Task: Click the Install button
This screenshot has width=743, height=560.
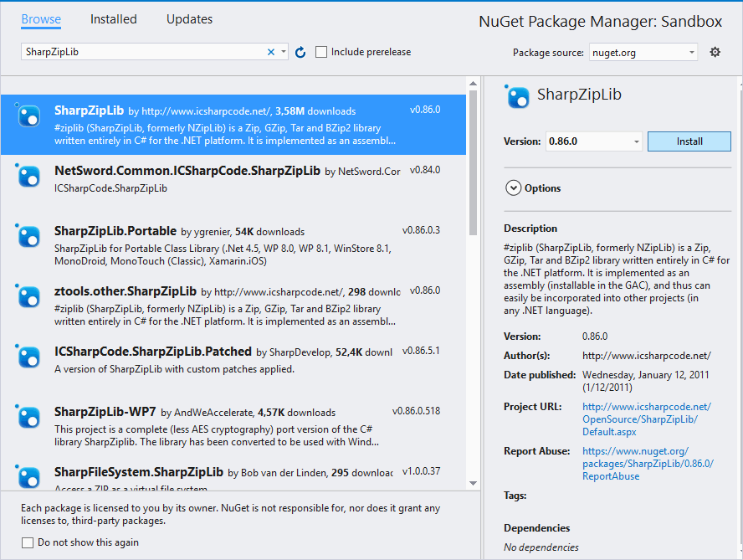Action: click(x=689, y=141)
